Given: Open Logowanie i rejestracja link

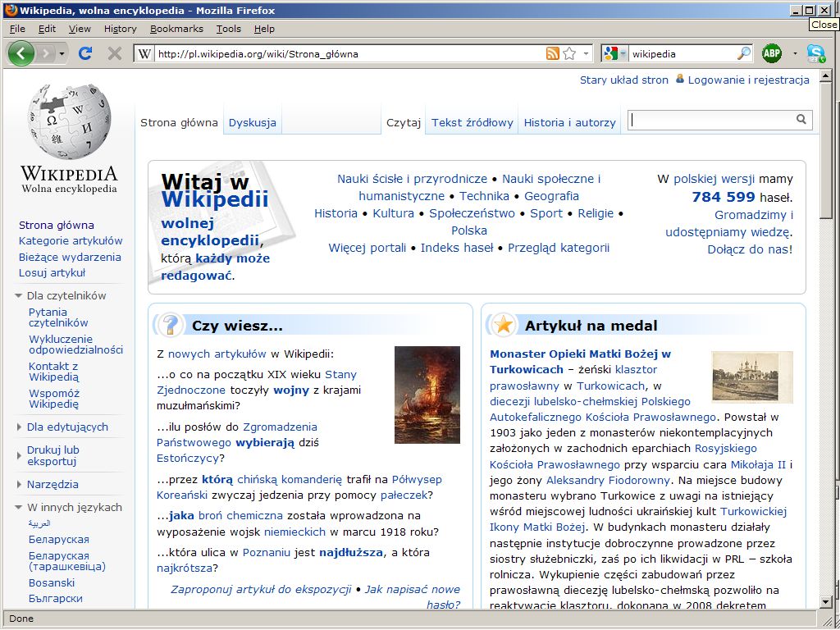Looking at the screenshot, I should pyautogui.click(x=748, y=80).
